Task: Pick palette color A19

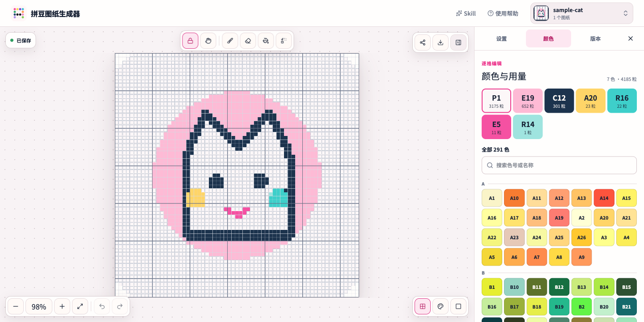Action: point(559,218)
